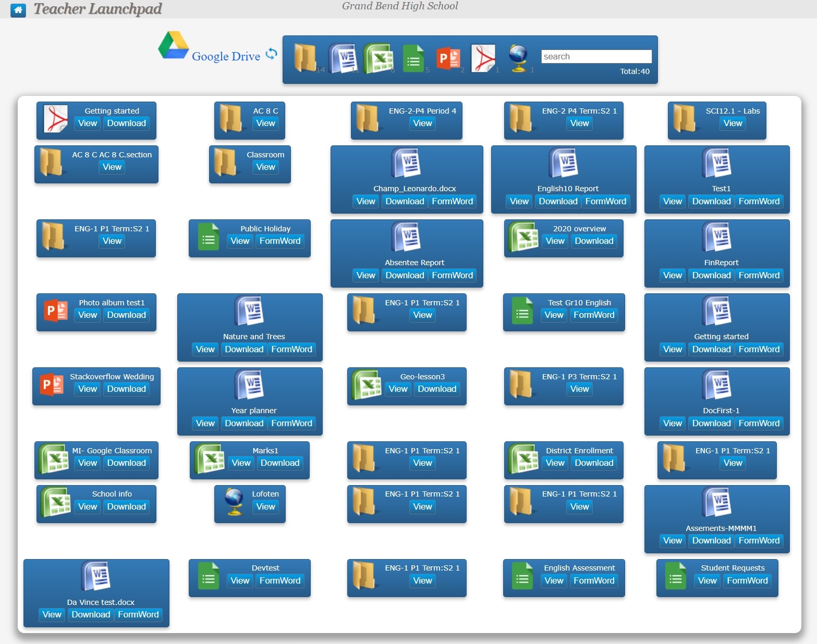View the Da Vince test.docx file

click(51, 615)
